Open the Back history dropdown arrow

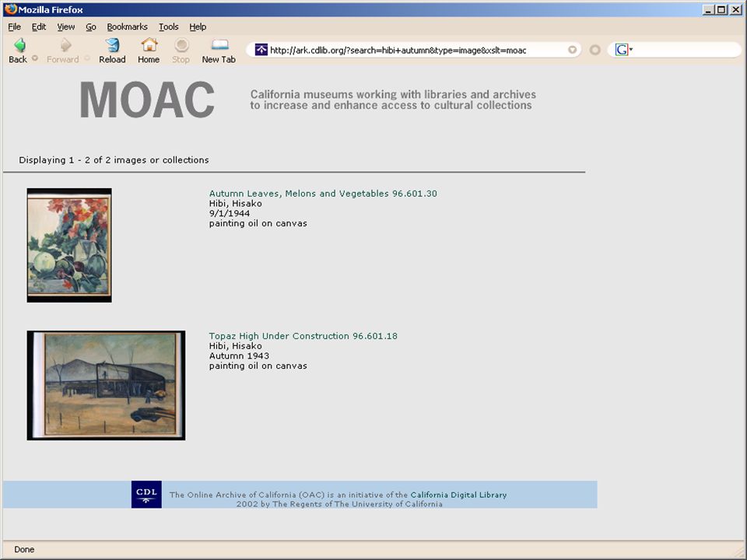pyautogui.click(x=35, y=58)
